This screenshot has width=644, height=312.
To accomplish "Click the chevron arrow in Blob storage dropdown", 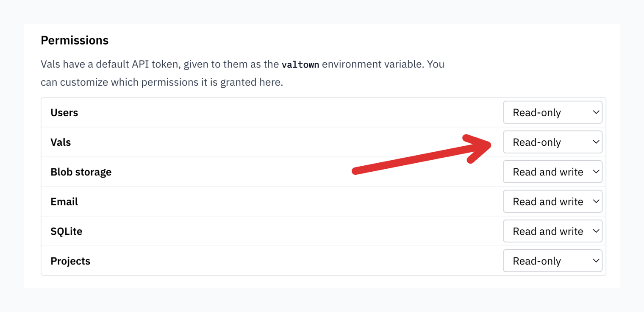I will coord(596,172).
